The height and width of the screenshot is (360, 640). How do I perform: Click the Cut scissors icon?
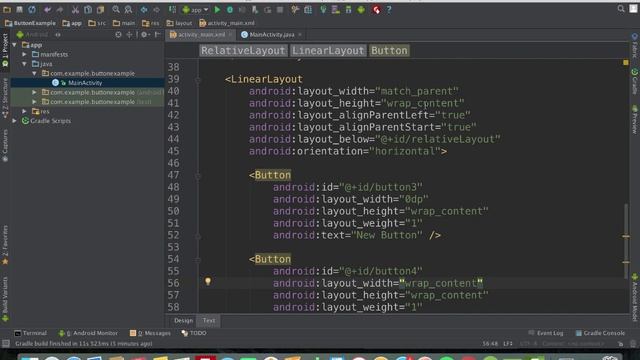[x=76, y=9]
